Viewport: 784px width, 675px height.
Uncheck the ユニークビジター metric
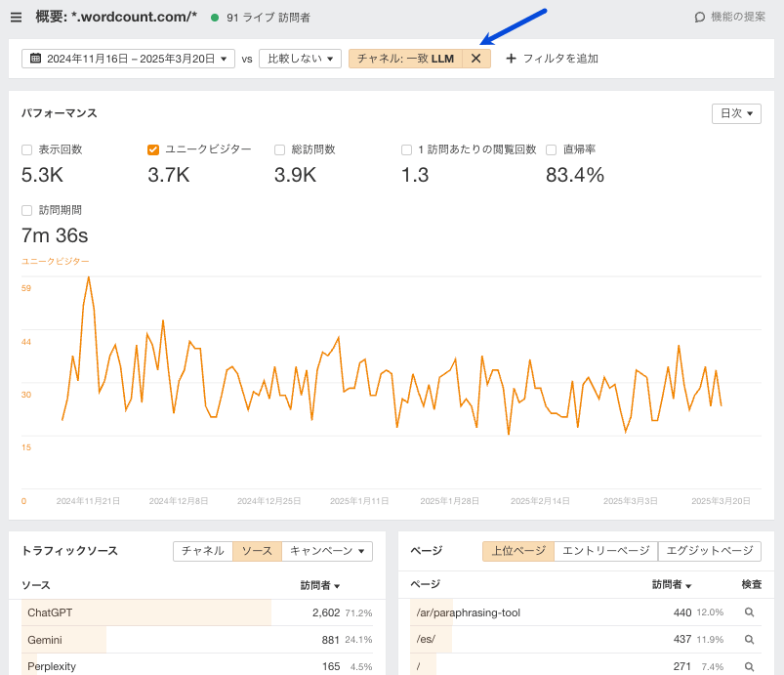click(x=151, y=149)
